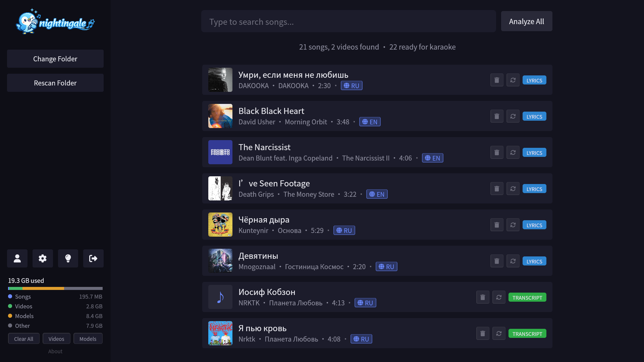Click the sign-out icon in sidebar

93,258
